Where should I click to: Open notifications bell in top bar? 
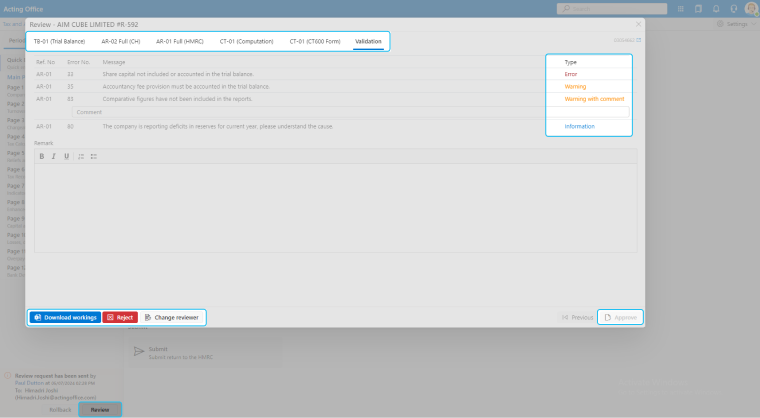[716, 9]
